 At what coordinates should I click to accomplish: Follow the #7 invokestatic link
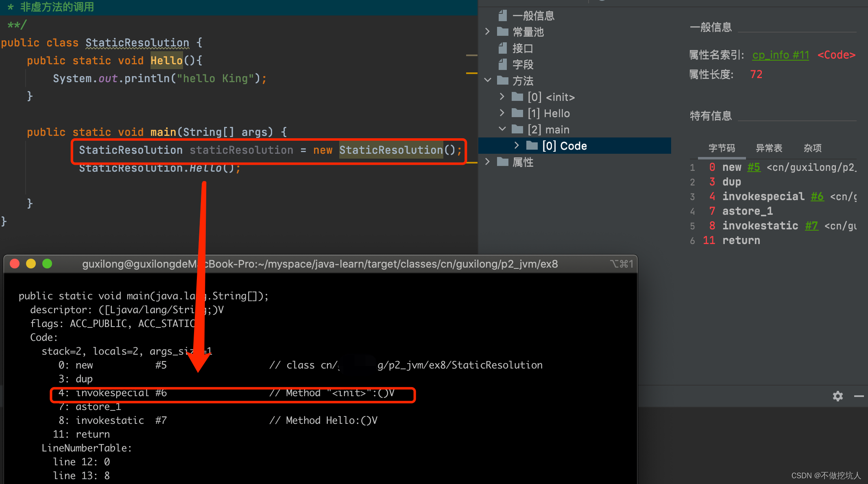pos(811,226)
